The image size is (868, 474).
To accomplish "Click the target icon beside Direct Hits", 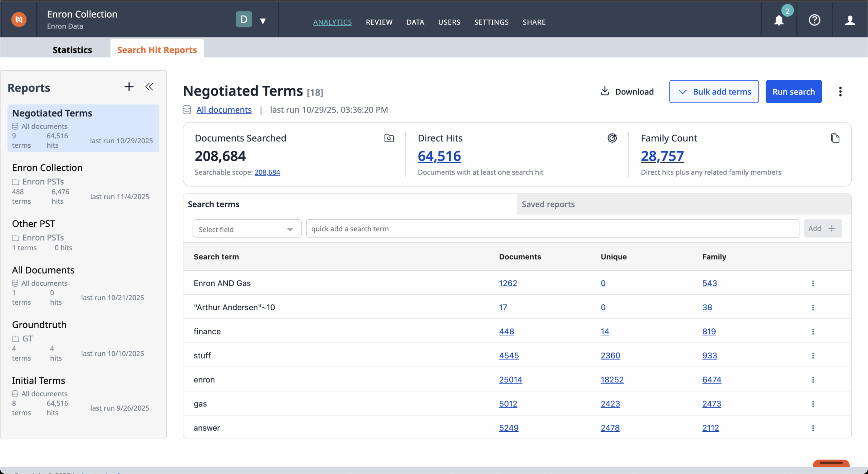I will click(x=612, y=138).
